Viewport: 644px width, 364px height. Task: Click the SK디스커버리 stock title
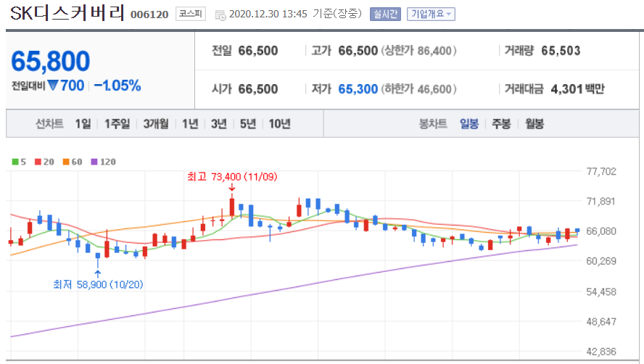pyautogui.click(x=67, y=13)
